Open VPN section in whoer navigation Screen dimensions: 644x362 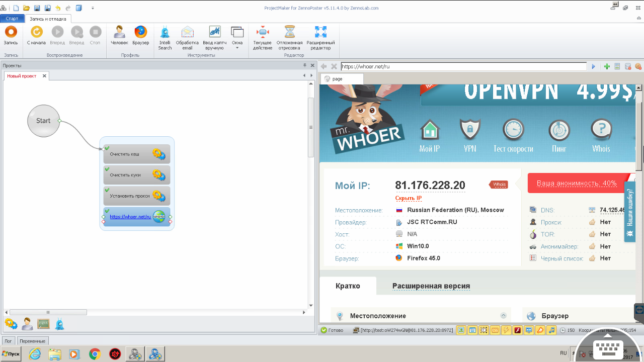470,136
